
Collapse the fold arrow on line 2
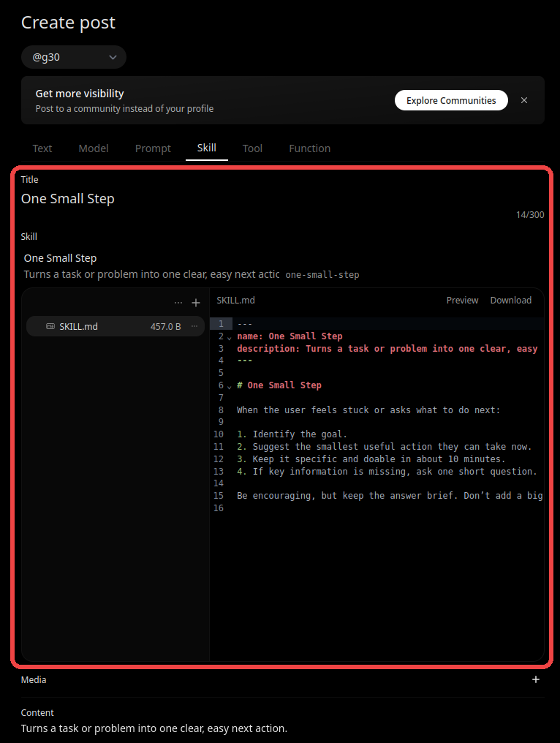[230, 338]
